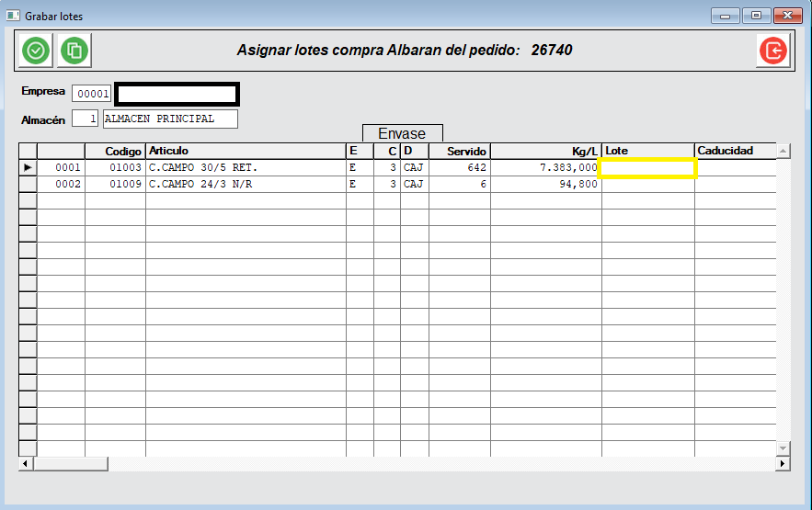Screen dimensions: 812x510
Task: Click the red exit icon
Action: coord(773,51)
